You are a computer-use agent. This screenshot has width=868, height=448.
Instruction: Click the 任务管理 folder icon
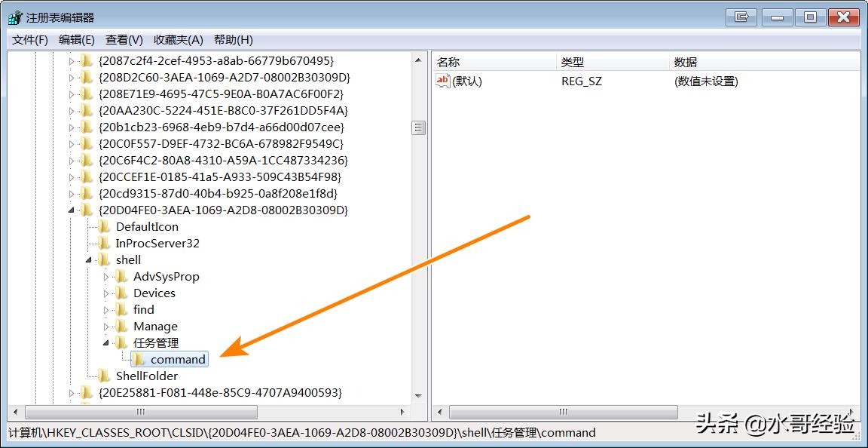tap(121, 342)
